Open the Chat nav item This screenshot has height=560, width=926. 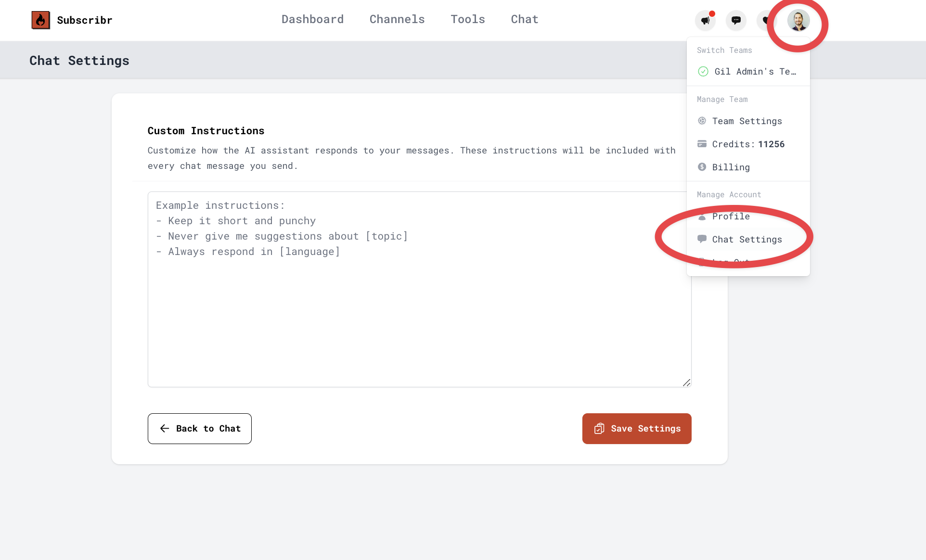tap(525, 19)
